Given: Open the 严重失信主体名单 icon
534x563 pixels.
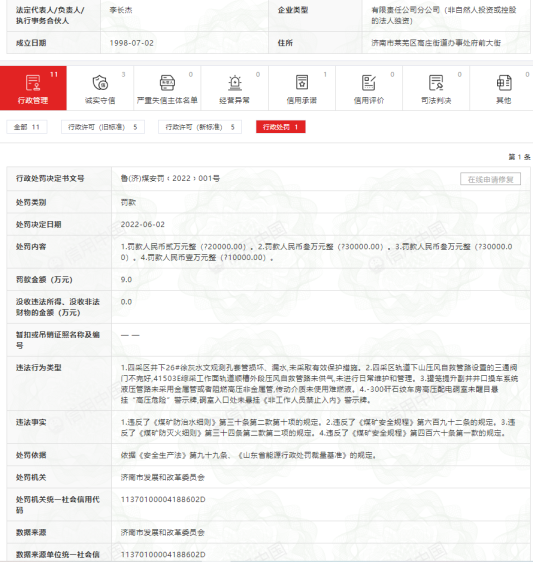Looking at the screenshot, I should point(167,83).
